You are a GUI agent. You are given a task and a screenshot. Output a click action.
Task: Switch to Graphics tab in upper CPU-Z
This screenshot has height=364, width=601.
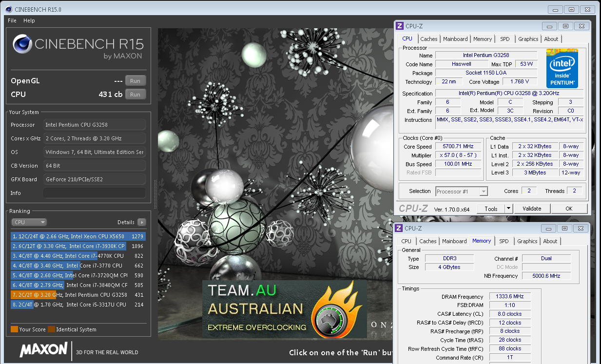[x=528, y=39]
